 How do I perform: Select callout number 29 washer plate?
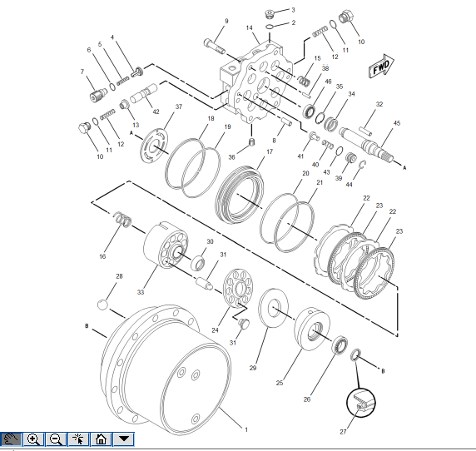(x=253, y=368)
